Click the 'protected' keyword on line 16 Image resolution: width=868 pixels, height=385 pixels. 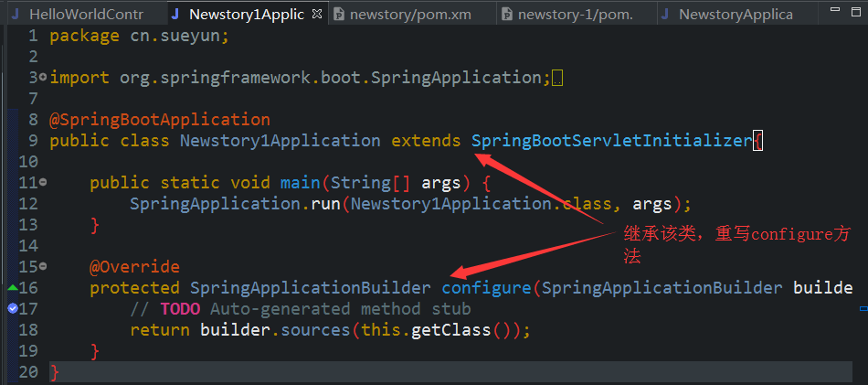[134, 288]
